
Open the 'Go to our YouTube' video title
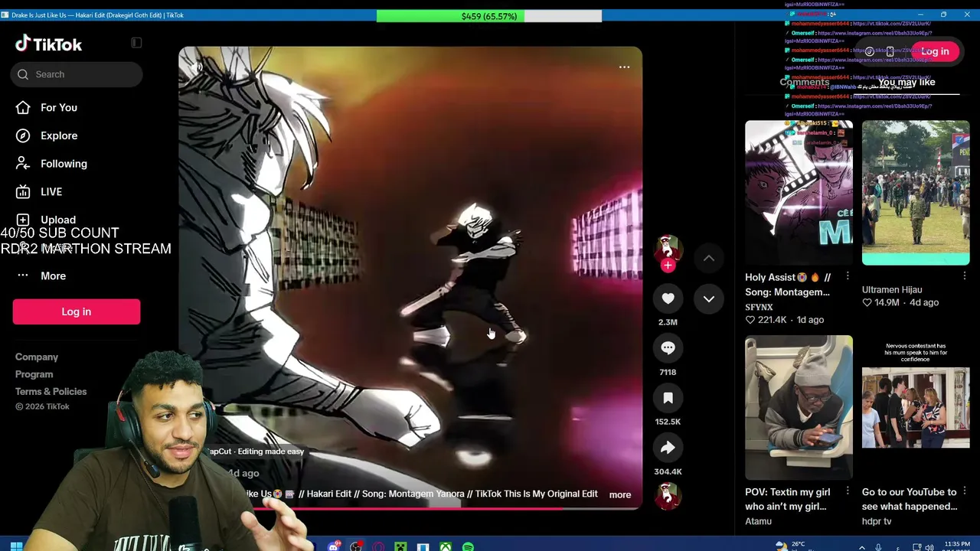tap(910, 499)
